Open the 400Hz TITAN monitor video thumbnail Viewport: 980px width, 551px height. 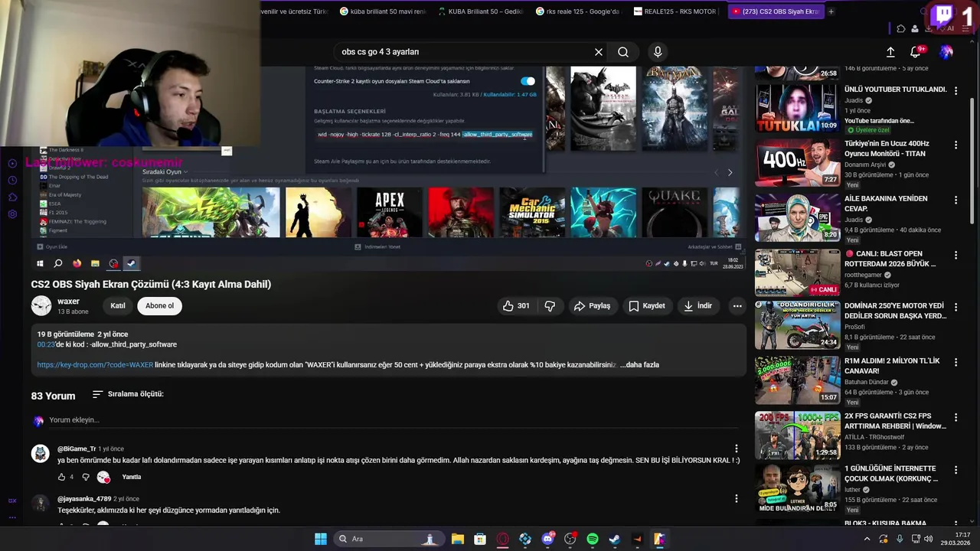pyautogui.click(x=797, y=162)
